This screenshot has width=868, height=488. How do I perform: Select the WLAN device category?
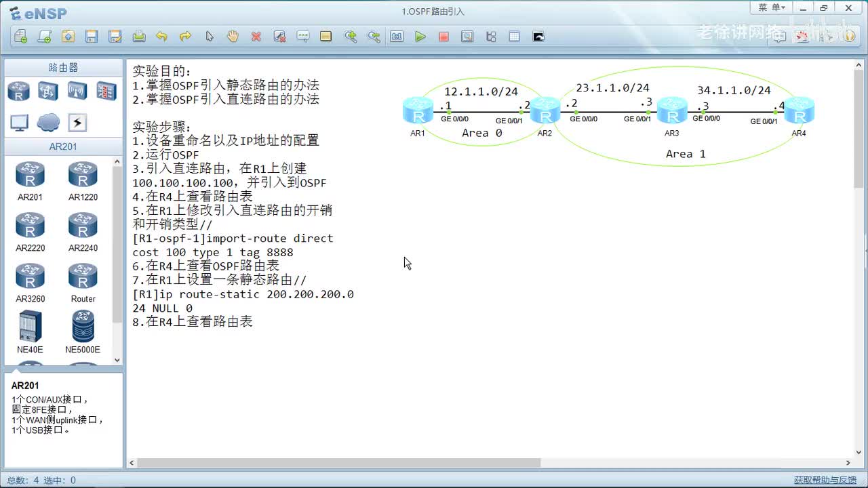coord(77,91)
